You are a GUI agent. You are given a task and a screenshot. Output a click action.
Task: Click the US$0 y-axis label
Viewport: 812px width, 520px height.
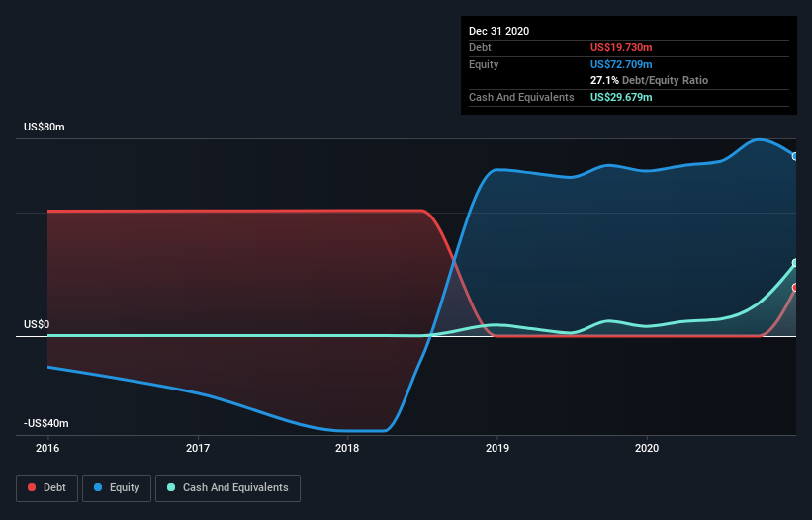pyautogui.click(x=37, y=324)
